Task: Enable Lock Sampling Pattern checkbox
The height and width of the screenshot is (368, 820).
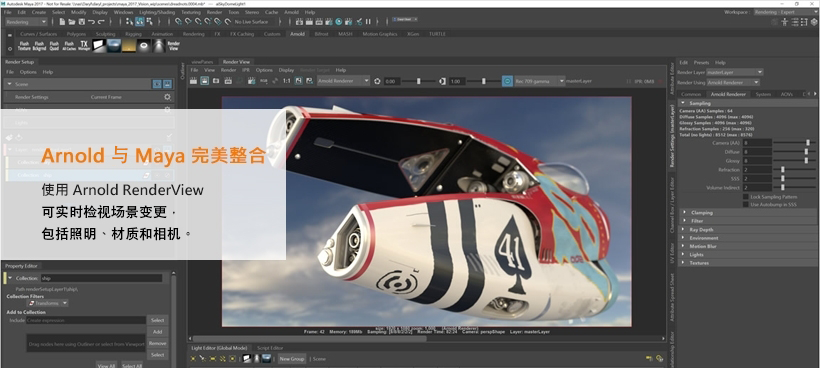Action: [x=746, y=197]
